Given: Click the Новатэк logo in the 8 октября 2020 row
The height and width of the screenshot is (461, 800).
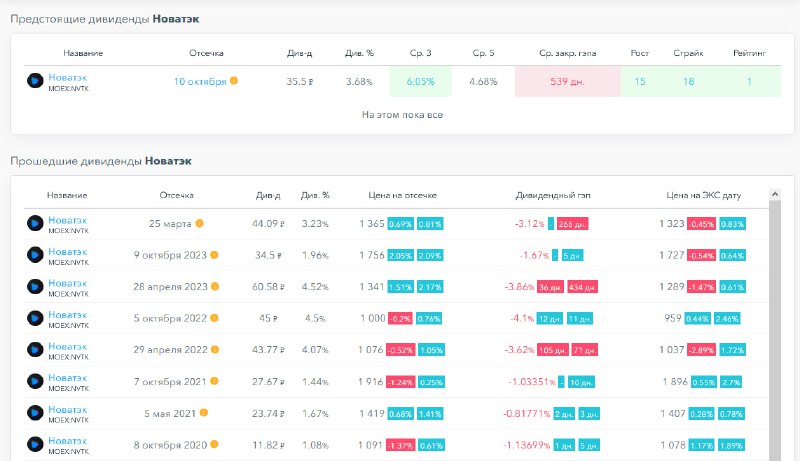Looking at the screenshot, I should pos(35,444).
